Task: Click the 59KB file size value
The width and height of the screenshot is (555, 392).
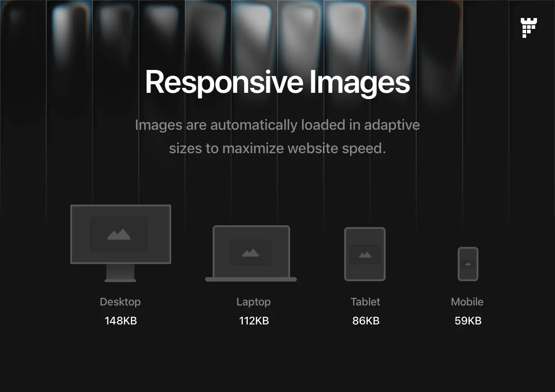Action: pyautogui.click(x=468, y=321)
